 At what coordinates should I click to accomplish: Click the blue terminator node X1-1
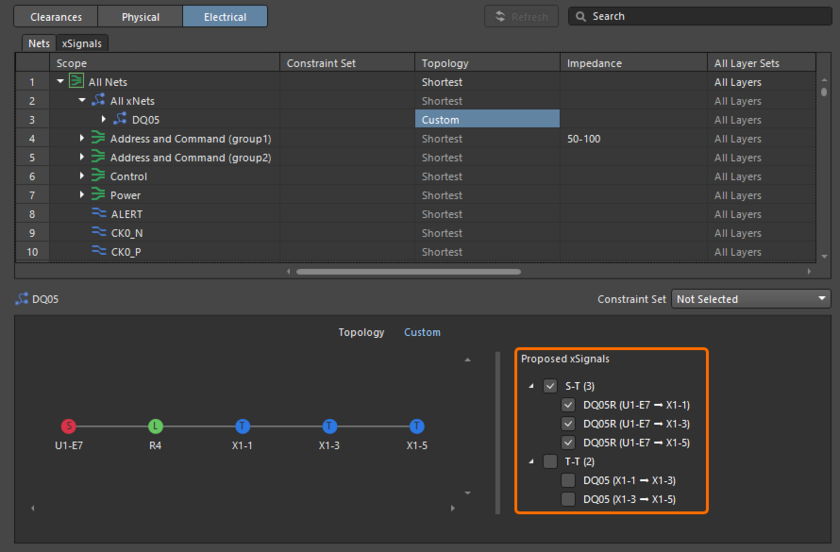pyautogui.click(x=242, y=426)
